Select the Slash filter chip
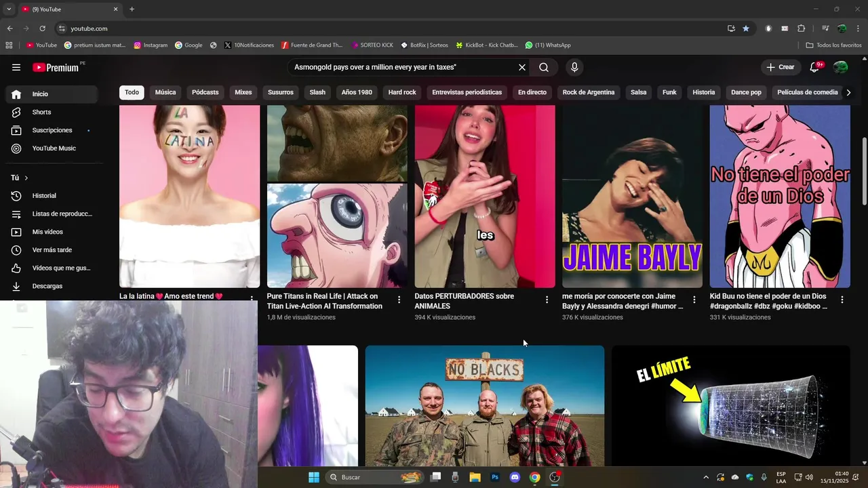The image size is (868, 488). coord(317,92)
